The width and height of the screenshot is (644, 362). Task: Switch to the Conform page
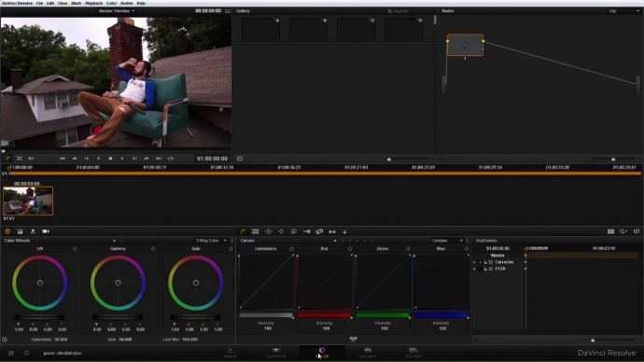coord(276,353)
